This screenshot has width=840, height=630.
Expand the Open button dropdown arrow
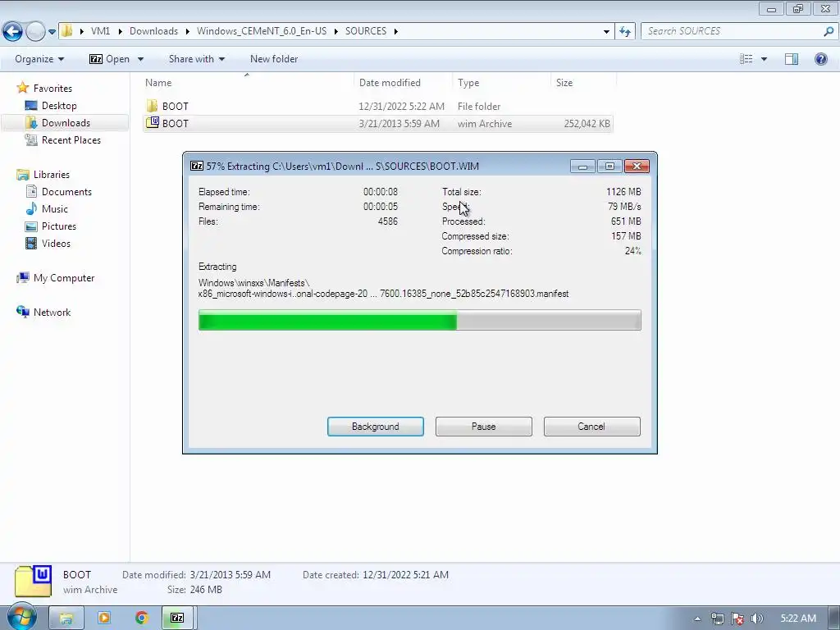coord(140,59)
